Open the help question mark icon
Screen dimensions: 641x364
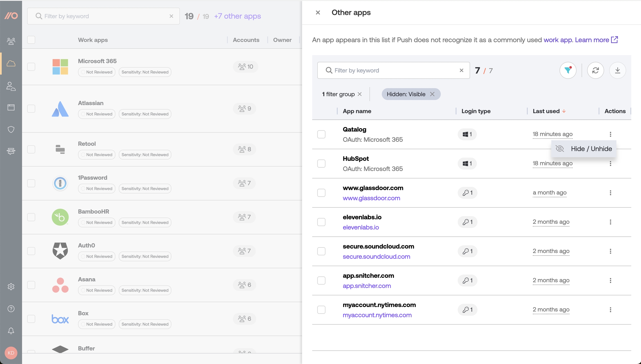(11, 309)
